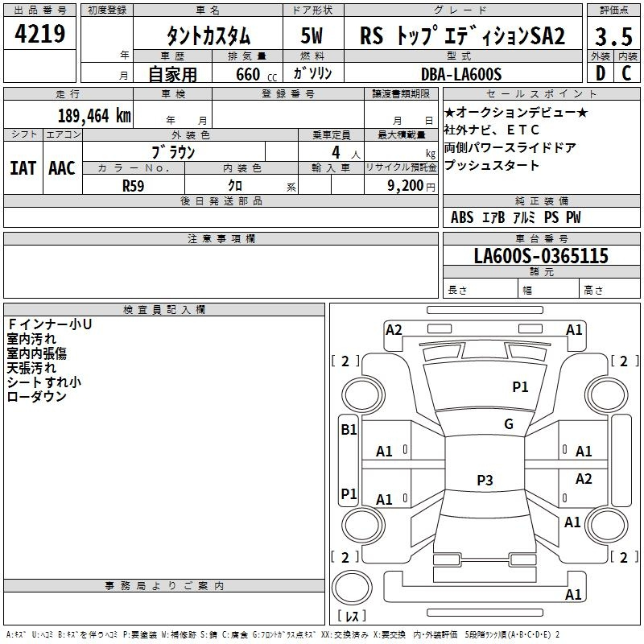The height and width of the screenshot is (644, 644).
Task: Select the RS トップエディションSA2 grade text
Action: coord(462,35)
